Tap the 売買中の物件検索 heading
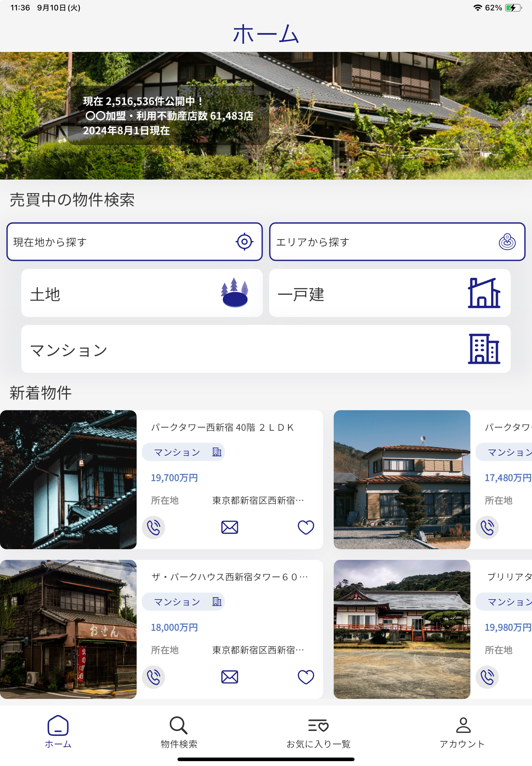Screen dimensions: 532x766 (72, 200)
